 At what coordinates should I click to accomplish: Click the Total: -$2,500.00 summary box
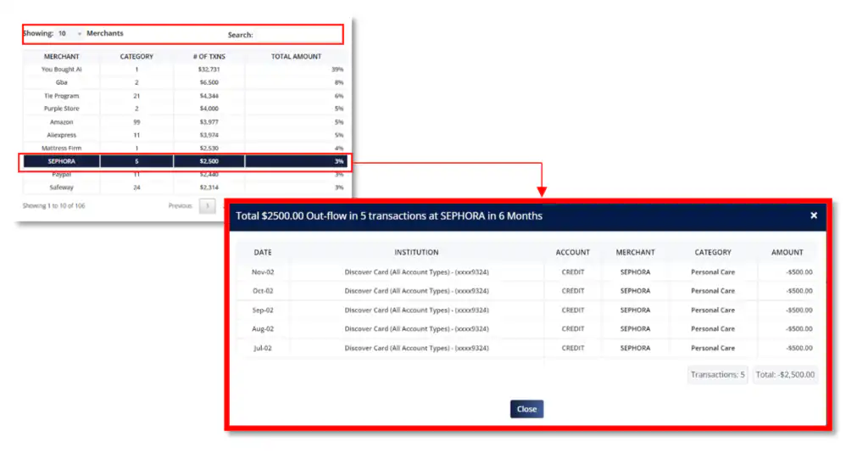coord(785,374)
